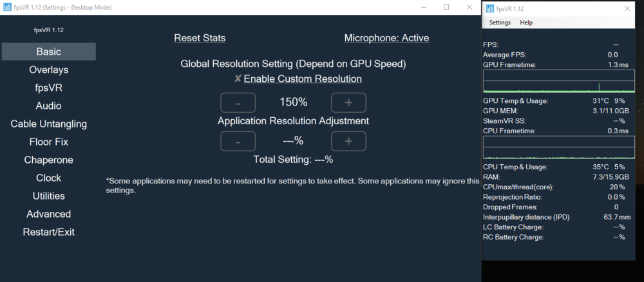Decrease global resolution with the minus button
The width and height of the screenshot is (644, 282).
(238, 102)
